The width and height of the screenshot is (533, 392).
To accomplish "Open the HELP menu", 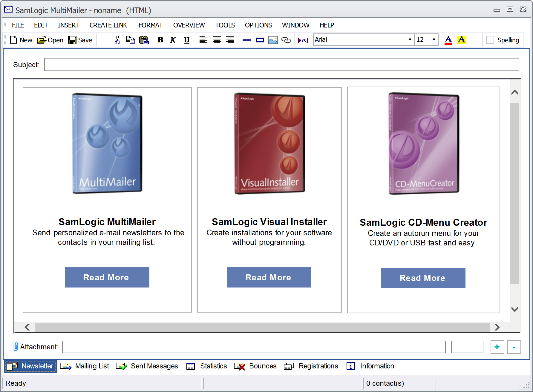I will click(x=327, y=25).
